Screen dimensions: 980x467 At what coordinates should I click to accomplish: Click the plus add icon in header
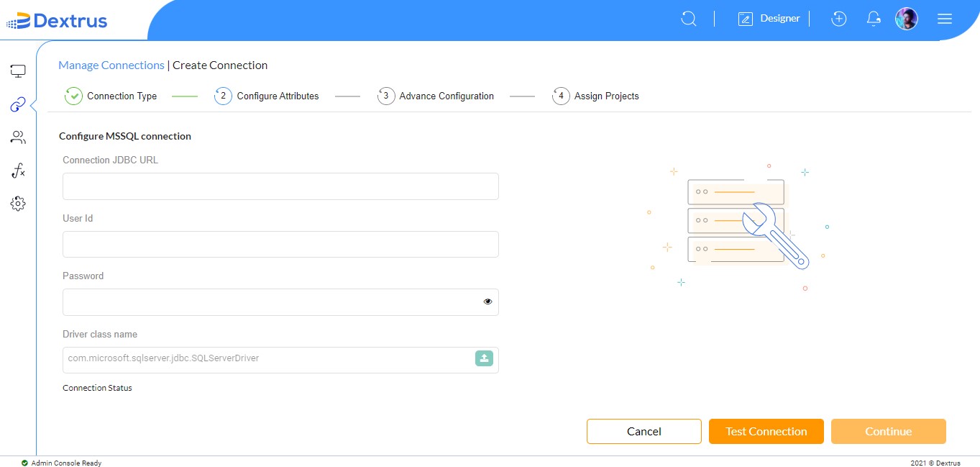coord(838,19)
